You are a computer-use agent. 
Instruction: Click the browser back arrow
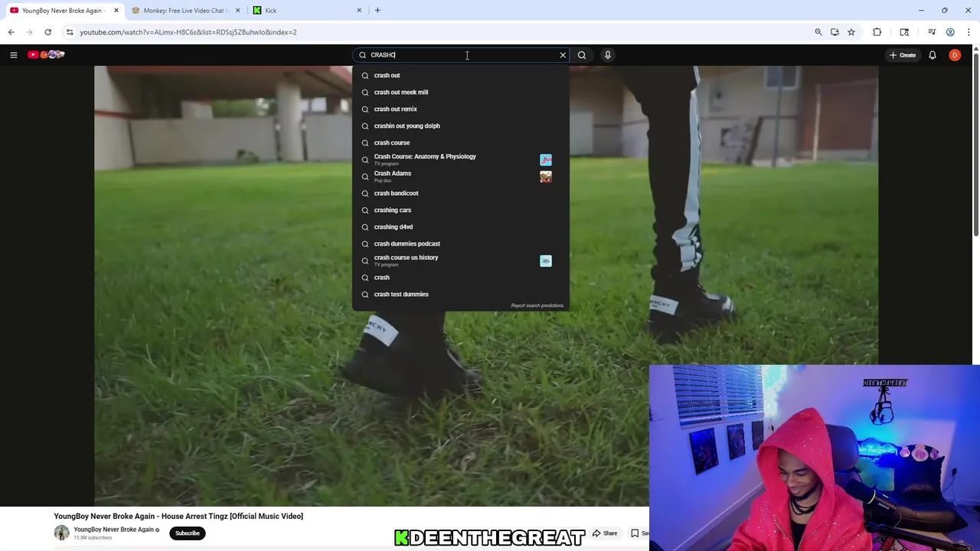11,32
